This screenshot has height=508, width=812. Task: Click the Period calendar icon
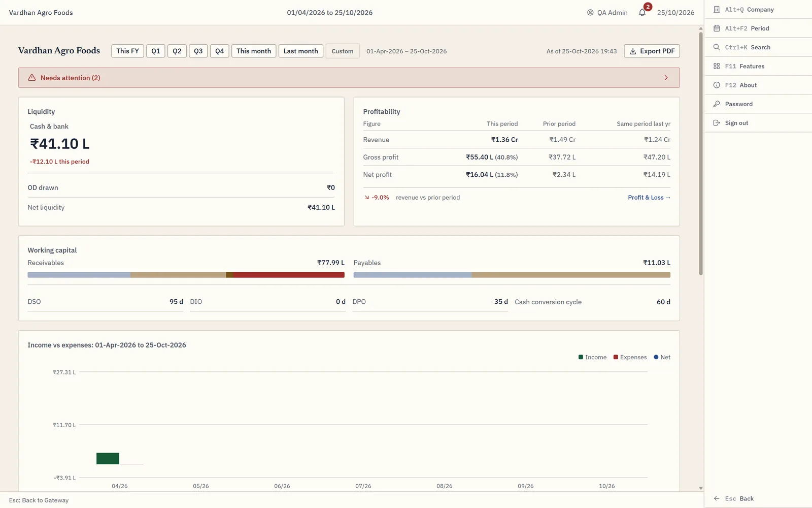coord(717,28)
